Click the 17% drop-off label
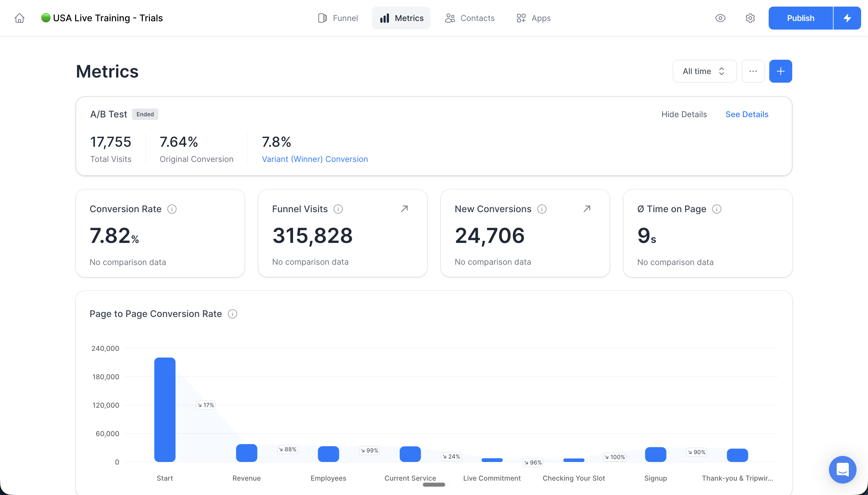The image size is (868, 495). [x=206, y=405]
